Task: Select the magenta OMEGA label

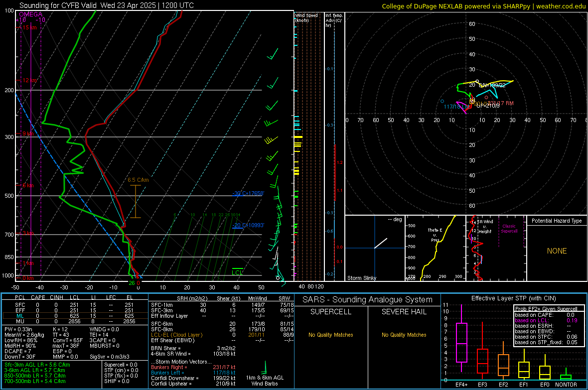Action: (x=31, y=14)
